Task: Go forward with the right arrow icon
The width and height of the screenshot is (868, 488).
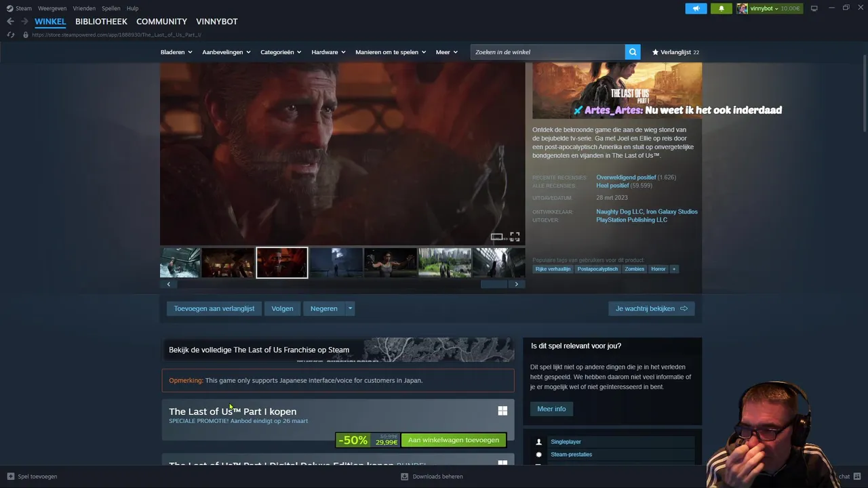Action: (24, 22)
